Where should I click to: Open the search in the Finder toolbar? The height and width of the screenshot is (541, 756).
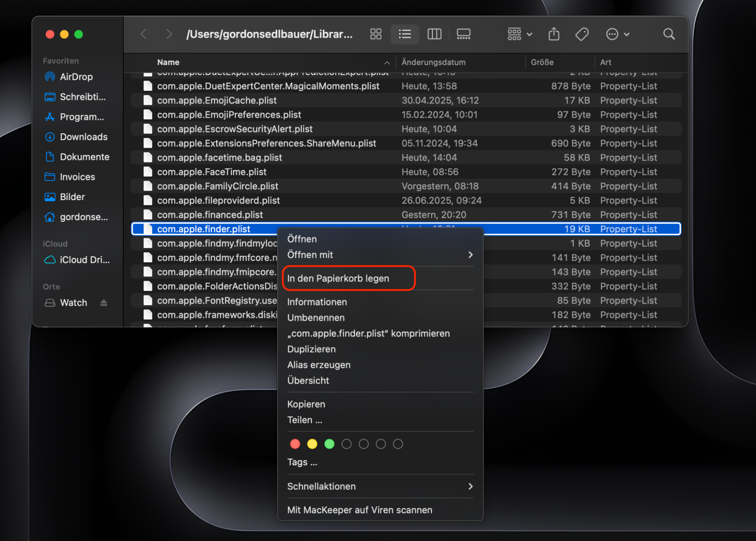point(669,34)
